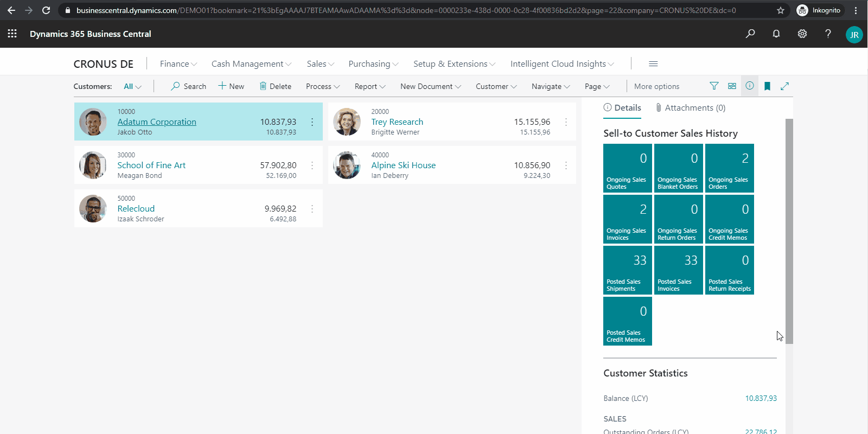
Task: Open the Page action menu
Action: 597,86
